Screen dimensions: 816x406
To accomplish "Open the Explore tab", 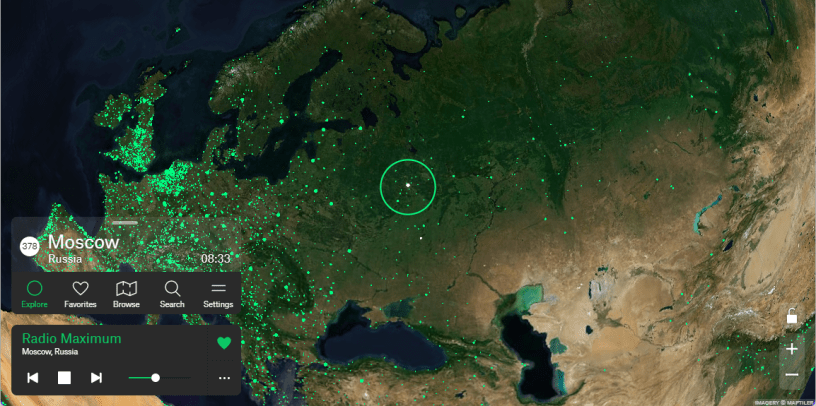I will pyautogui.click(x=35, y=294).
